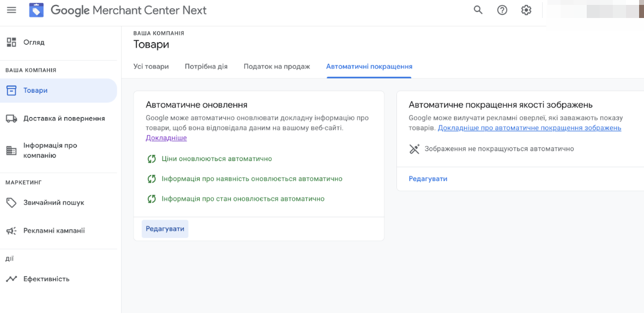
Task: Select Автоматичні покращення tab
Action: [369, 67]
